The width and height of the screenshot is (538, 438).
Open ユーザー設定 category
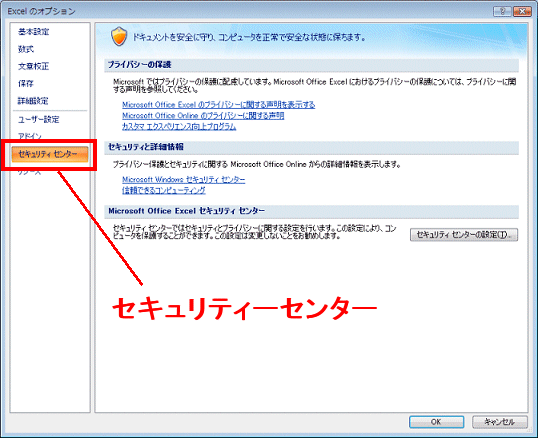click(x=38, y=119)
